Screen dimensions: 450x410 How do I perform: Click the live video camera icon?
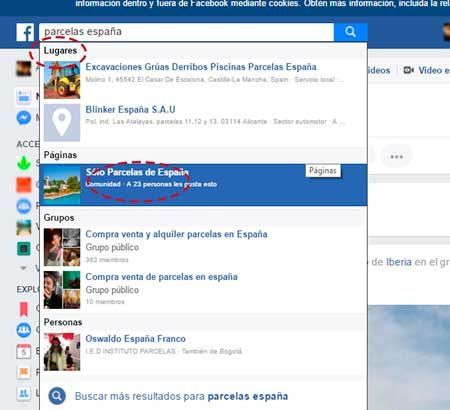(409, 70)
